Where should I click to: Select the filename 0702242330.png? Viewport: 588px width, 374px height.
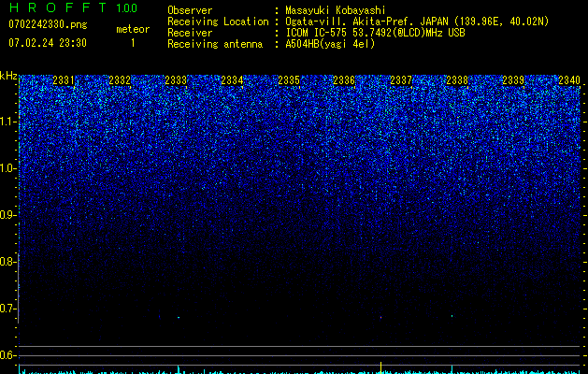click(x=48, y=24)
